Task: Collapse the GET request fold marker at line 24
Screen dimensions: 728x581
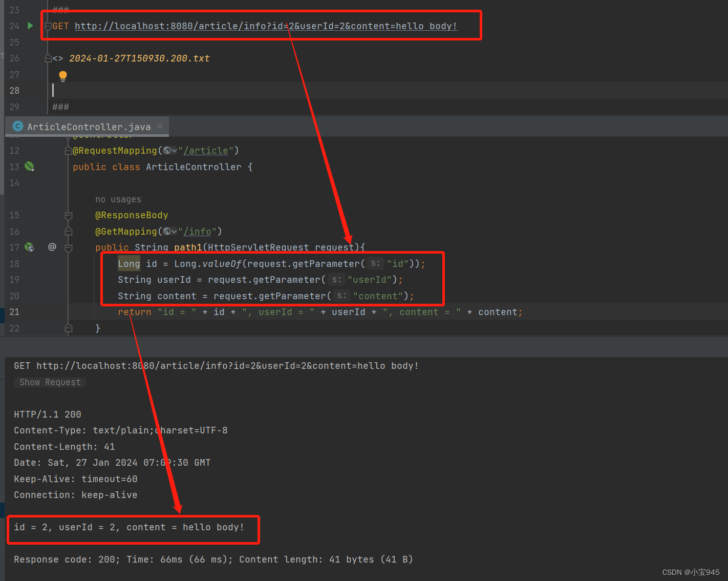Action: click(48, 26)
